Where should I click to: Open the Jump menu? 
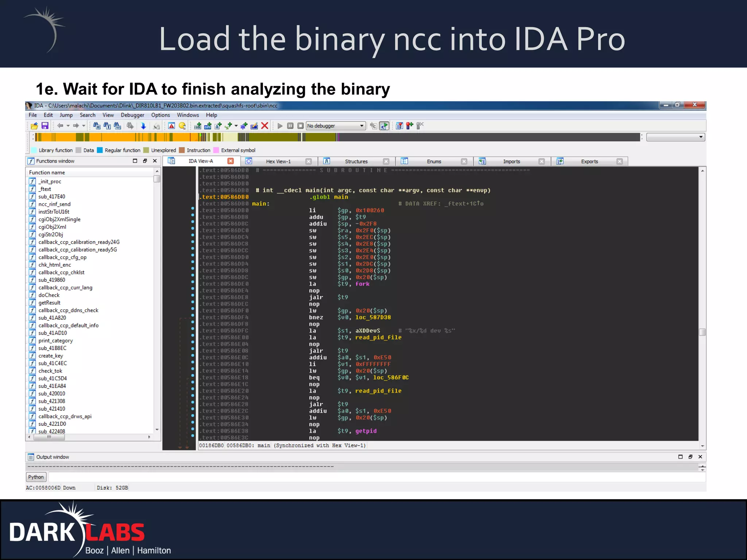tap(66, 115)
